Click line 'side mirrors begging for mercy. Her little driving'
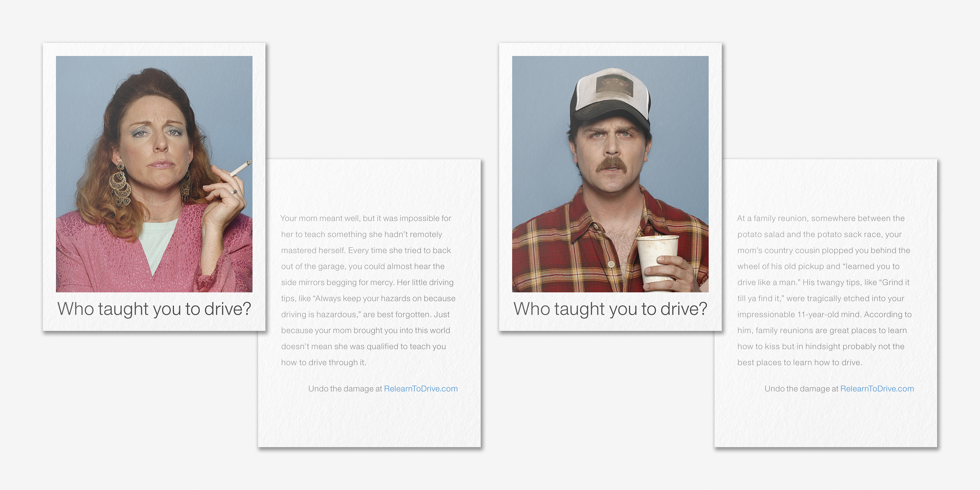This screenshot has width=980, height=490. pos(367,282)
